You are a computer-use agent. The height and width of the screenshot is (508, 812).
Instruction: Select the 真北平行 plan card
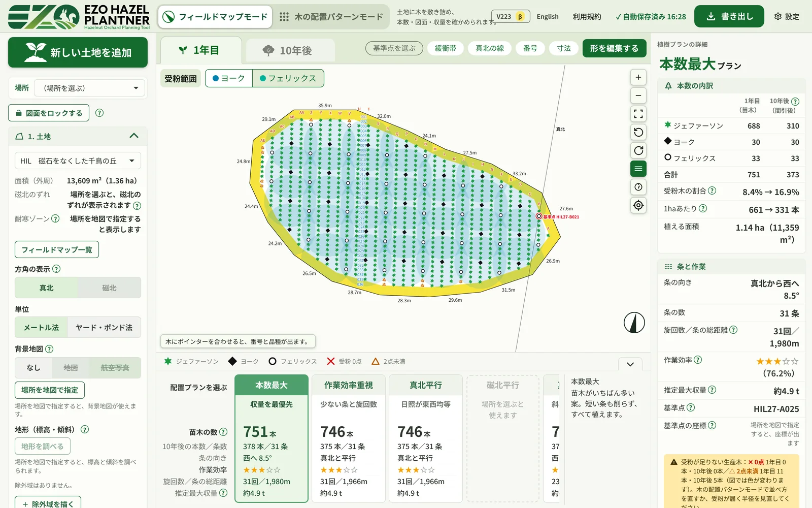point(426,438)
